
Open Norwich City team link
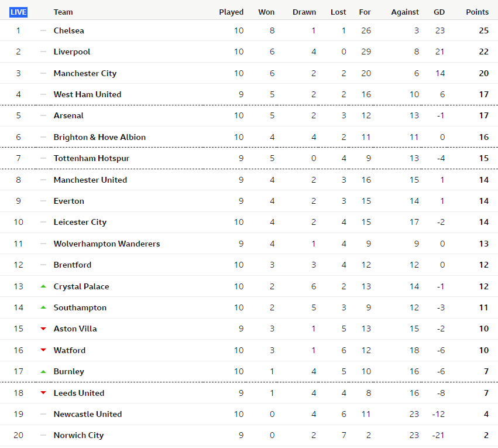[79, 435]
